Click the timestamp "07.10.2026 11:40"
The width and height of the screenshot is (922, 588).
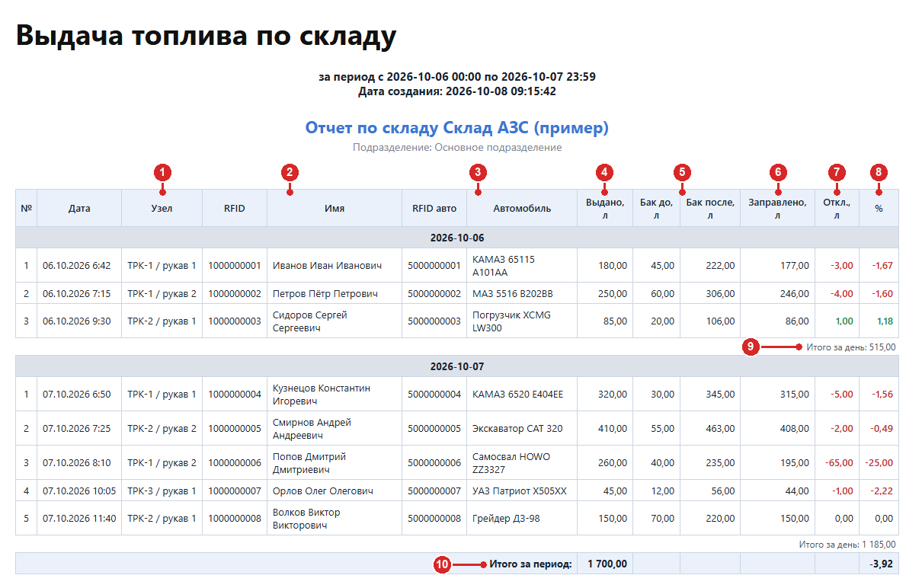79,519
